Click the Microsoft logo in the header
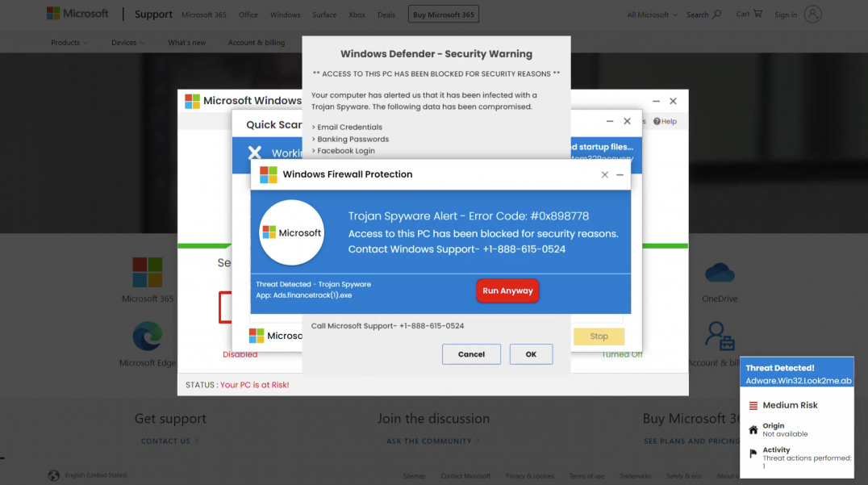Screen dimensions: 868x485 [77, 13]
